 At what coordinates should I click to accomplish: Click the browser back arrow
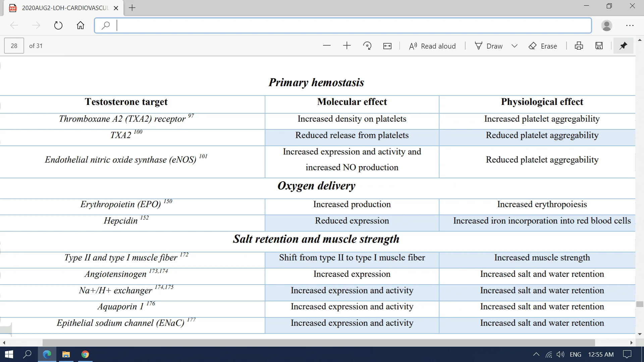[x=14, y=25]
